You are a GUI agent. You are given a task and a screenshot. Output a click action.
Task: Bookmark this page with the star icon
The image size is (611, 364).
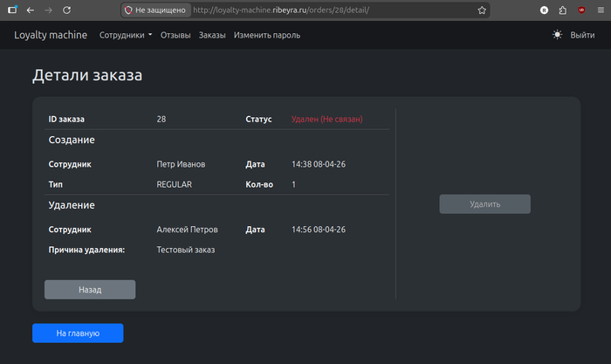click(482, 10)
